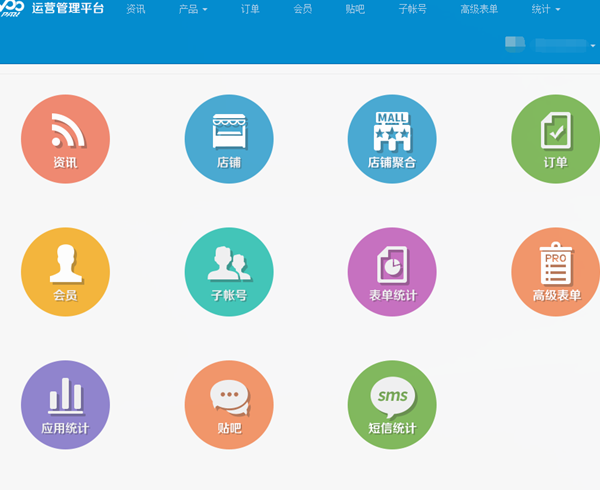Click the 高级表单 link in top navigation
Viewport: 600px width, 490px height.
479,10
